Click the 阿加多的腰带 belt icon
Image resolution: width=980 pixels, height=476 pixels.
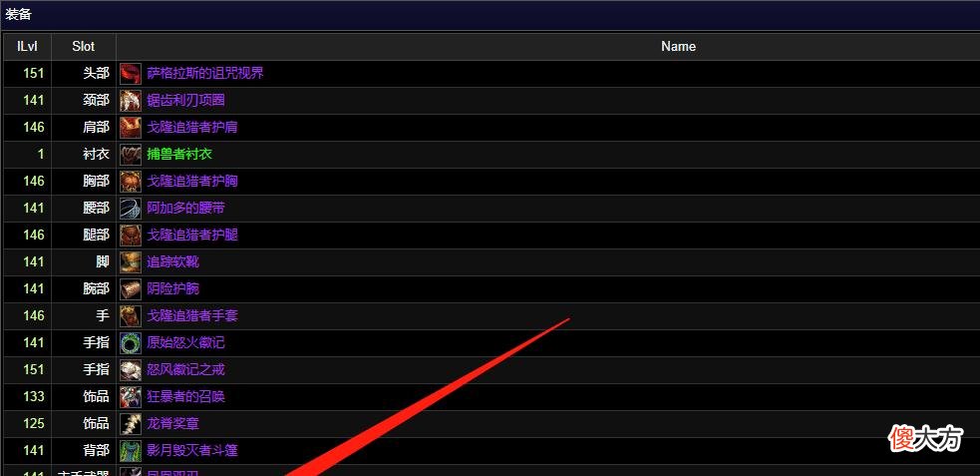131,208
